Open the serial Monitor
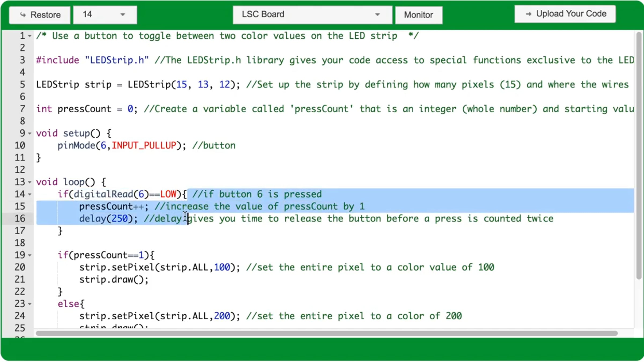Viewport: 644px width, 362px height. click(x=418, y=15)
